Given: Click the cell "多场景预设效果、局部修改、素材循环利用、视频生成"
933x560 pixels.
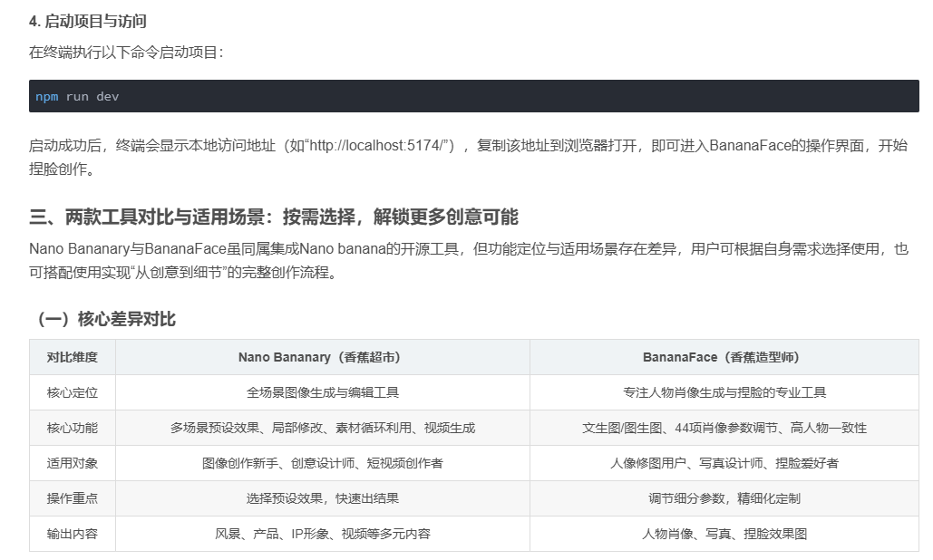Looking at the screenshot, I should (323, 428).
